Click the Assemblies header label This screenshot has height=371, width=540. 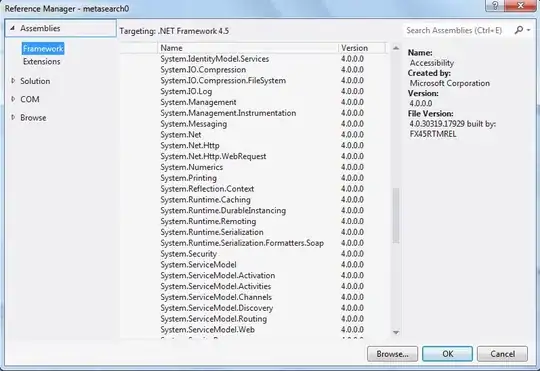pos(40,28)
